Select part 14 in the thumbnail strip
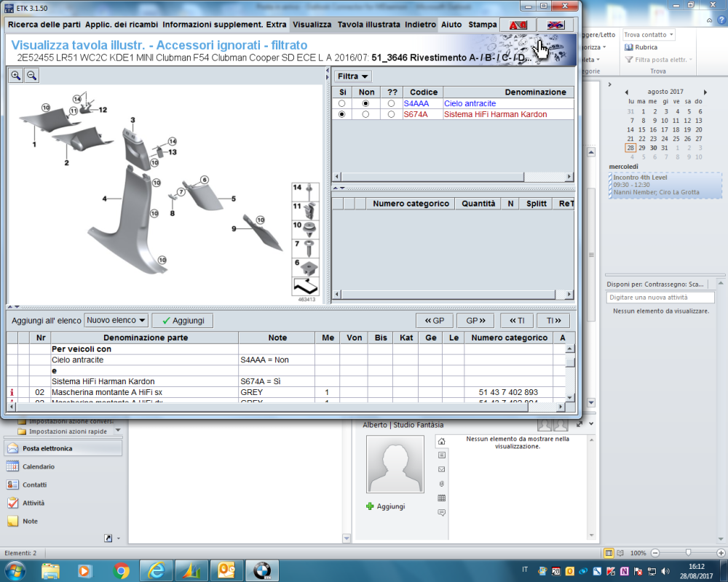 (x=305, y=191)
